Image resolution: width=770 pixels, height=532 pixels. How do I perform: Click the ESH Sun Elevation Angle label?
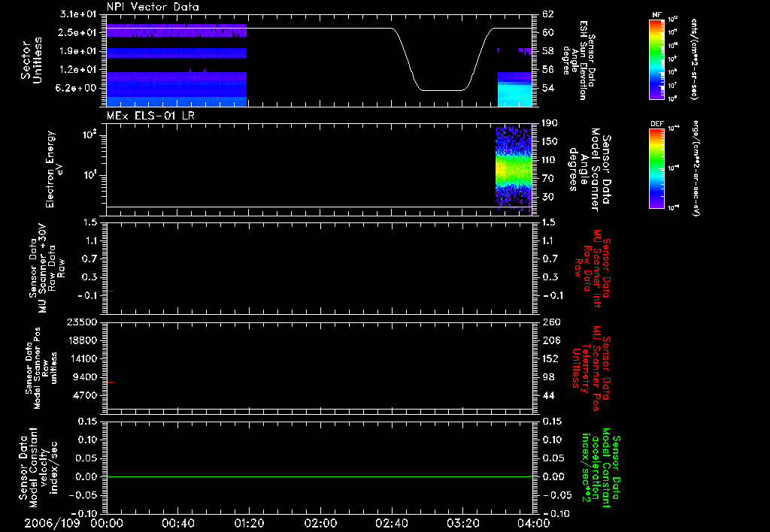[578, 60]
